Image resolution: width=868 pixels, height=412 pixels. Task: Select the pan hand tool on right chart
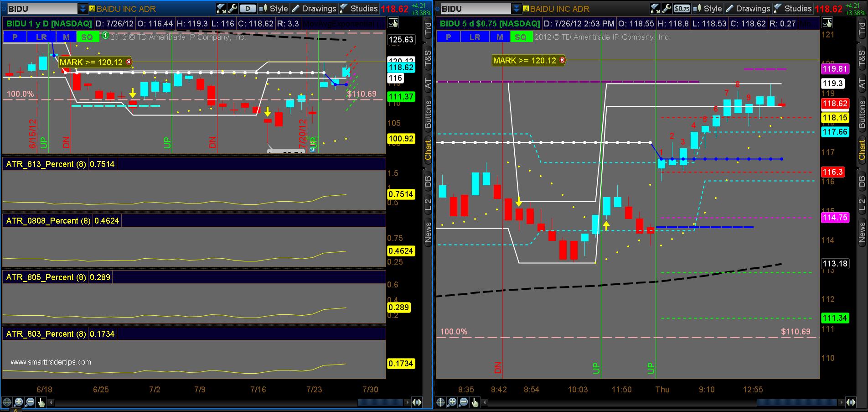click(475, 402)
